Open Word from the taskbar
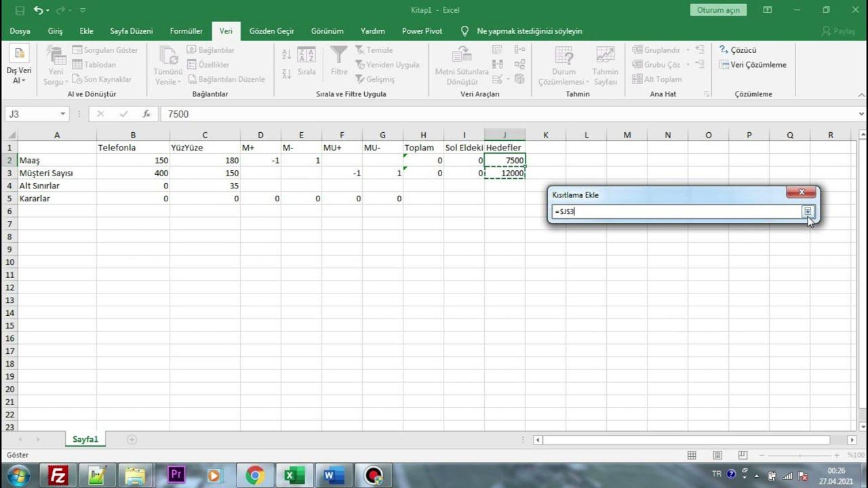The image size is (868, 488). 334,475
